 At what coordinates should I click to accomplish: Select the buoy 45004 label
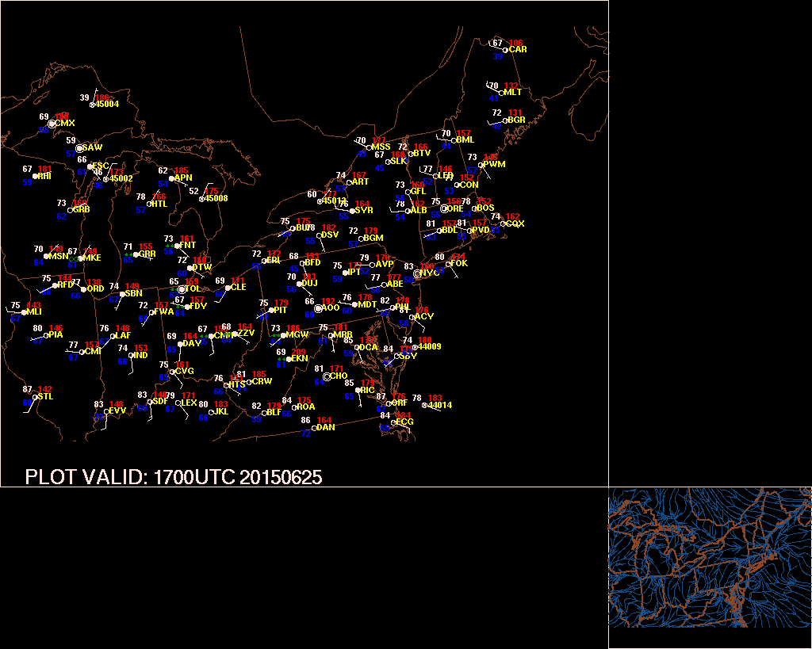(x=107, y=104)
